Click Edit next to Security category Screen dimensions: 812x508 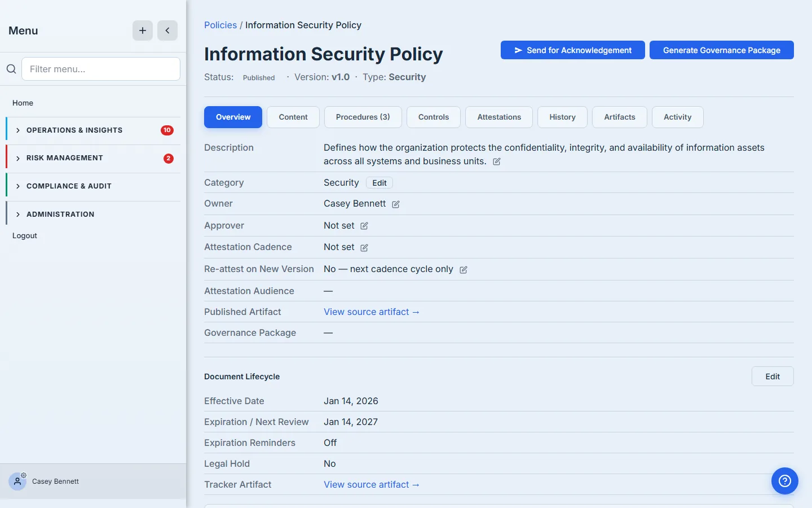[x=379, y=183]
